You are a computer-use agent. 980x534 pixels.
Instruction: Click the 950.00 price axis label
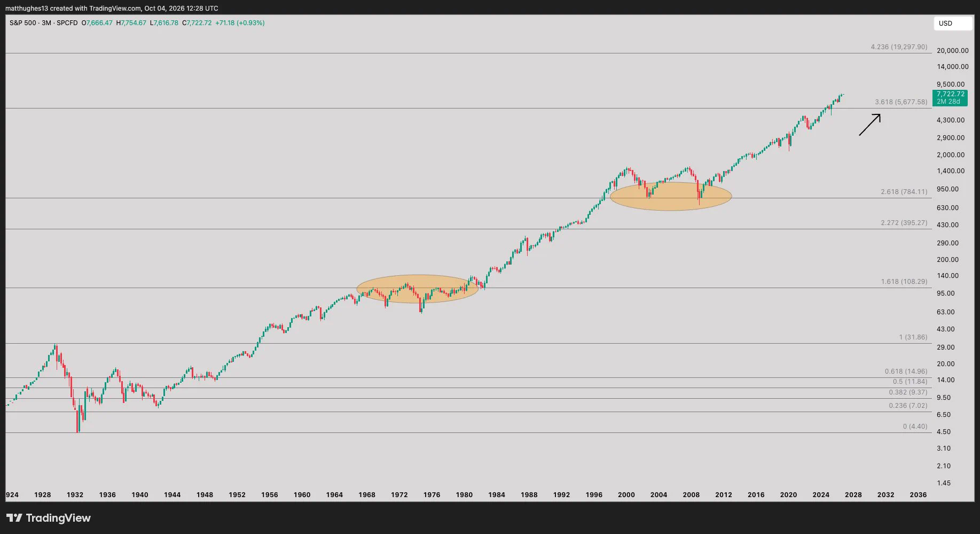point(947,189)
